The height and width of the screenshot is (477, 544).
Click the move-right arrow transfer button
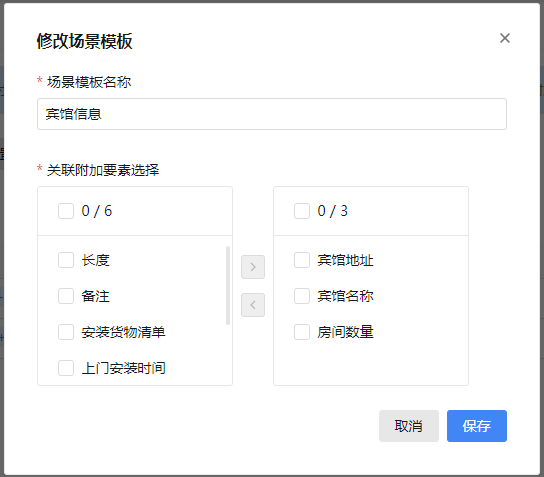253,267
